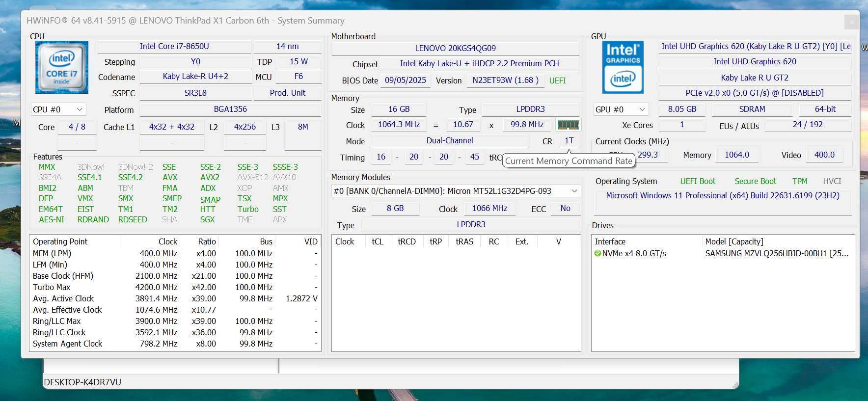
Task: Click the RDSEED feature flag
Action: coord(133,220)
